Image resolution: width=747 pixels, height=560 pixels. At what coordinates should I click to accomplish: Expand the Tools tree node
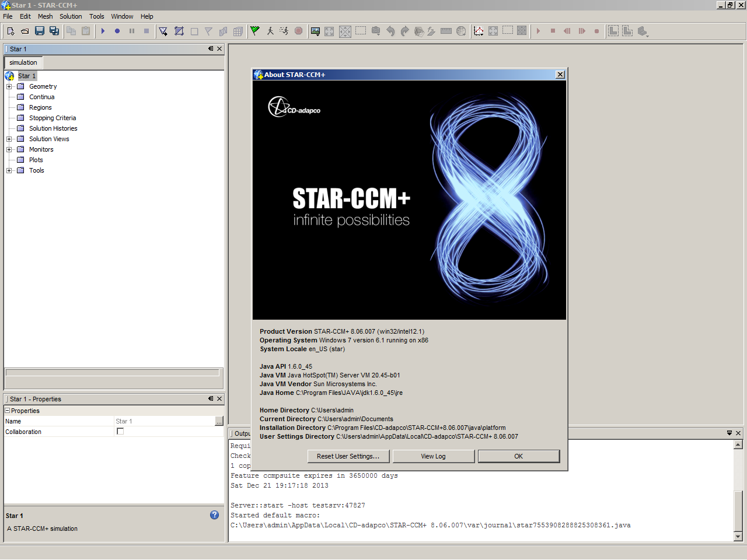point(9,170)
